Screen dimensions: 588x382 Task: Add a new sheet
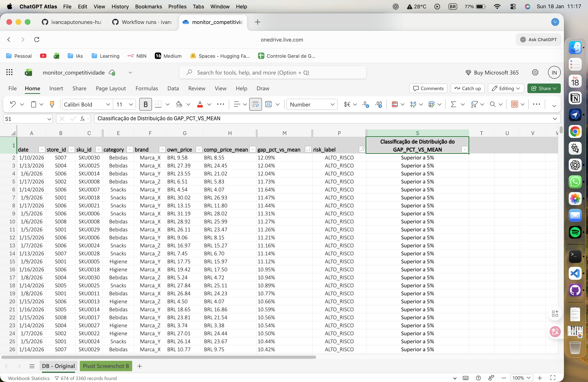[x=140, y=366]
